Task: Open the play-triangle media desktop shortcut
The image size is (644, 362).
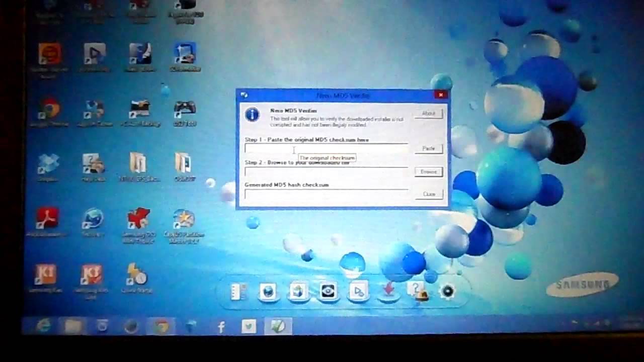Action: click(x=94, y=54)
